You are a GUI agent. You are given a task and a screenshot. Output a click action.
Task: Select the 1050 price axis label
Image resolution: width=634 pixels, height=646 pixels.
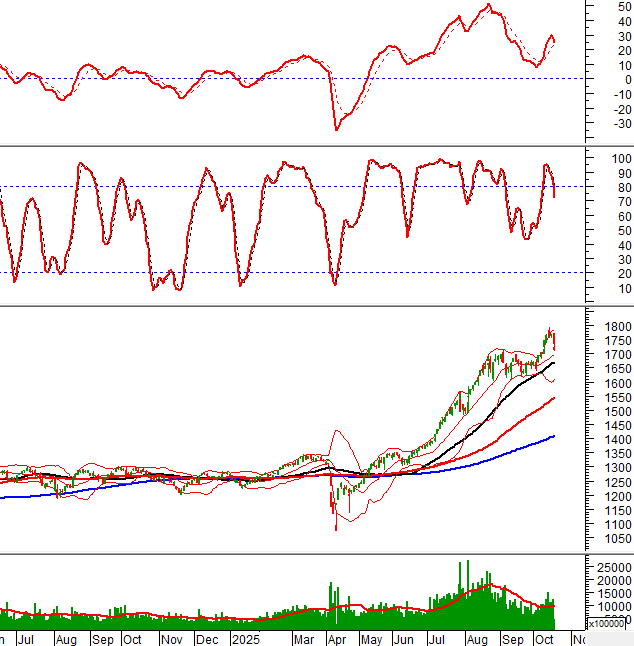tap(618, 539)
